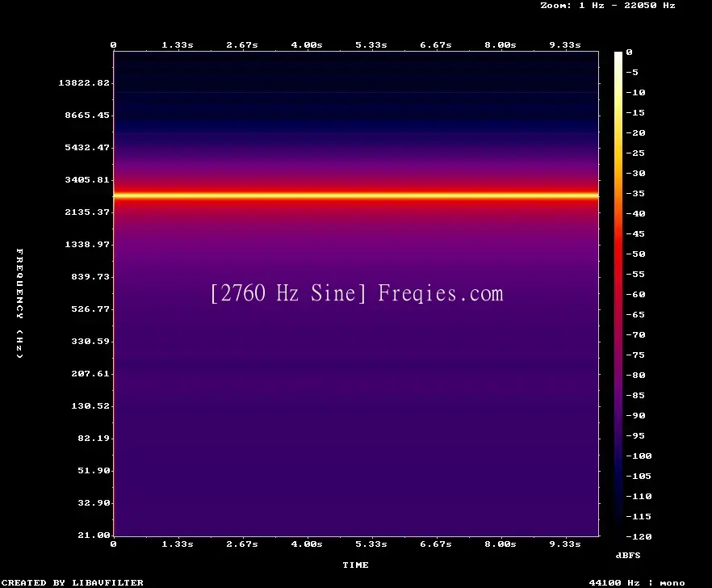Click the "-20" dBFS scale label
The height and width of the screenshot is (588, 712).
(x=635, y=133)
